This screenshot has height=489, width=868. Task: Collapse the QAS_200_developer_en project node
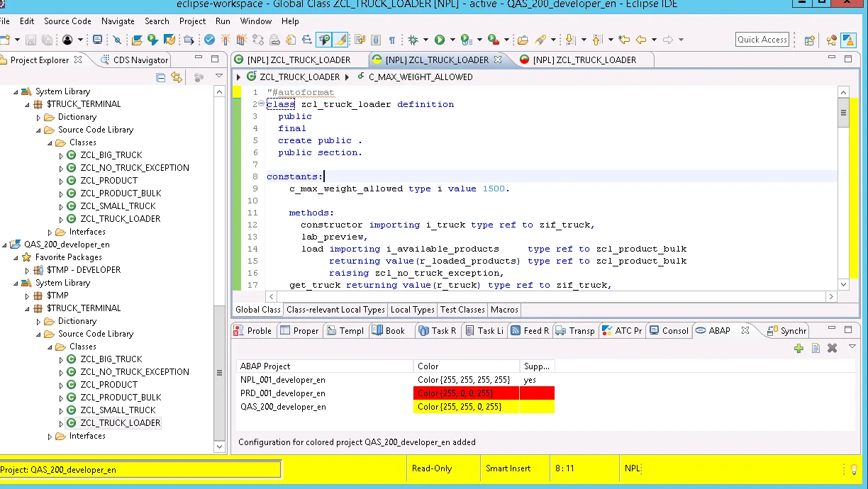click(x=5, y=244)
